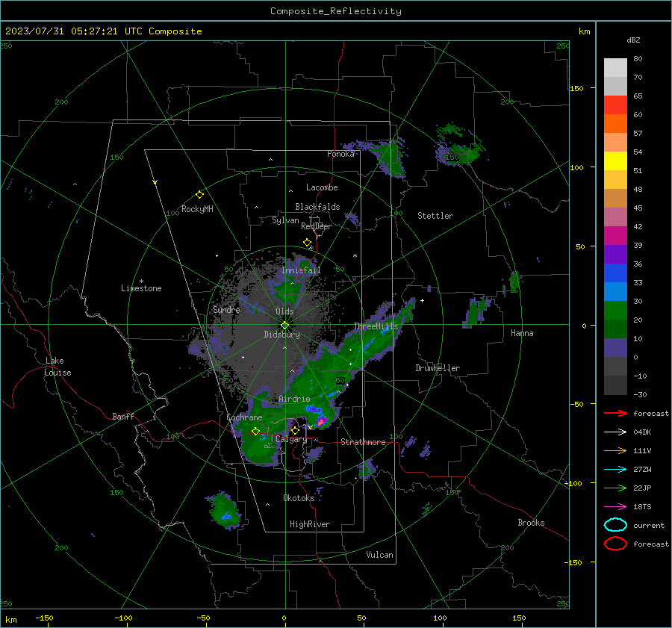The width and height of the screenshot is (672, 628).
Task: Click the Calgary city label
Action: click(291, 439)
